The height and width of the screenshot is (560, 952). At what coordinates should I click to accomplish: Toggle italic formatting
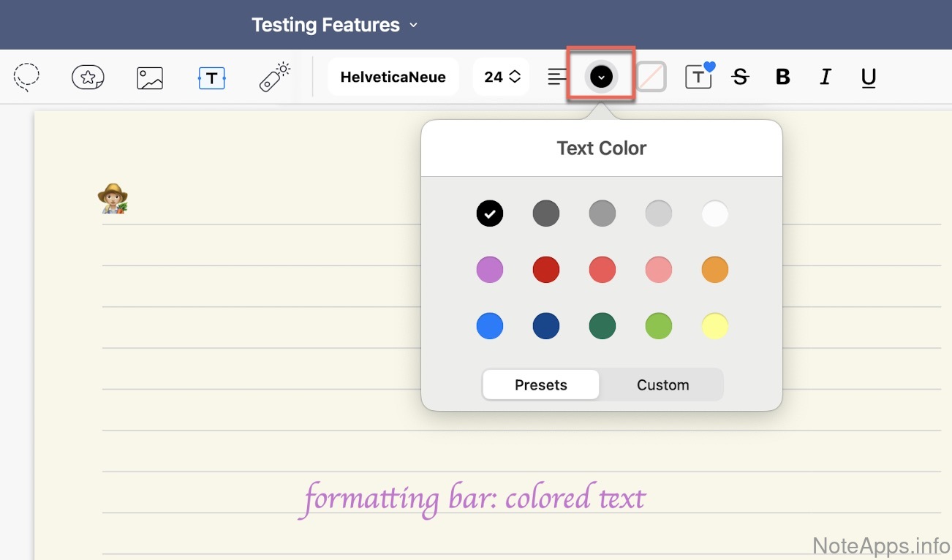(x=826, y=77)
